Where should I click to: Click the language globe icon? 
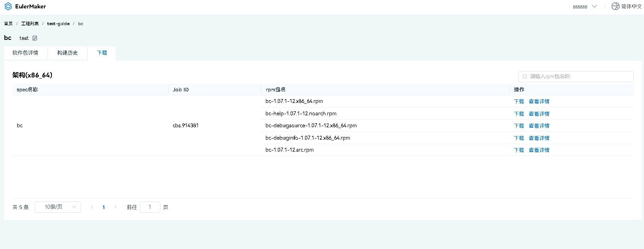coord(615,6)
